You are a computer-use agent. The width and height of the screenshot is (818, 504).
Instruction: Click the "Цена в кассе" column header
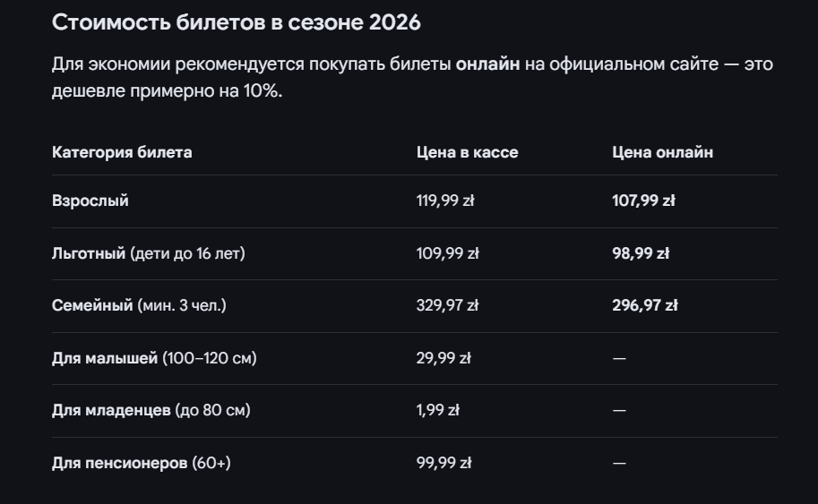coord(467,152)
